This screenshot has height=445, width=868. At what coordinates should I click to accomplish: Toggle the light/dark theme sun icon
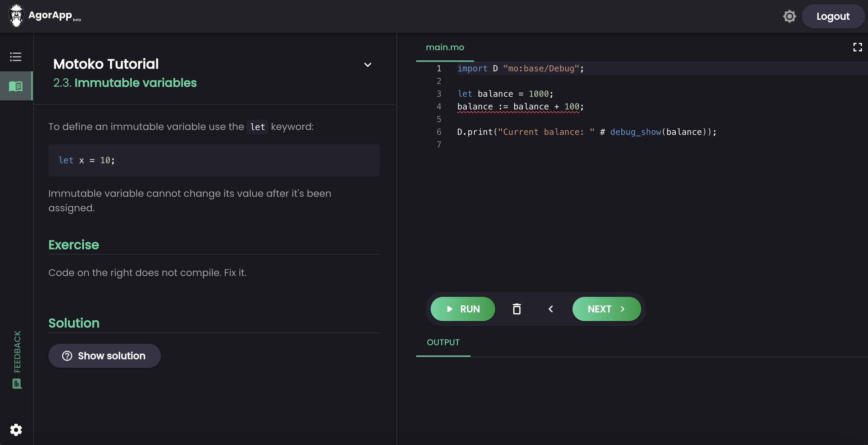pos(789,16)
